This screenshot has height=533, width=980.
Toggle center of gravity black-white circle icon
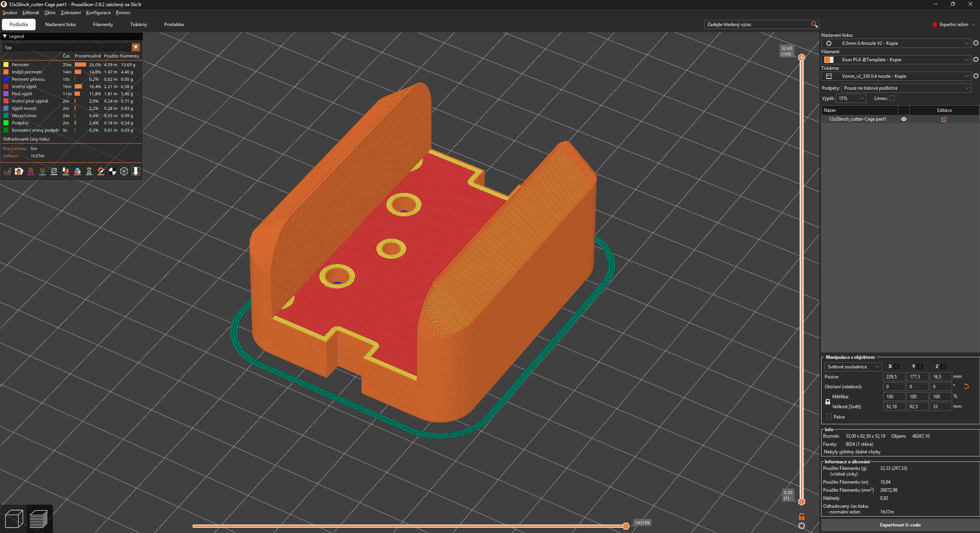[113, 172]
